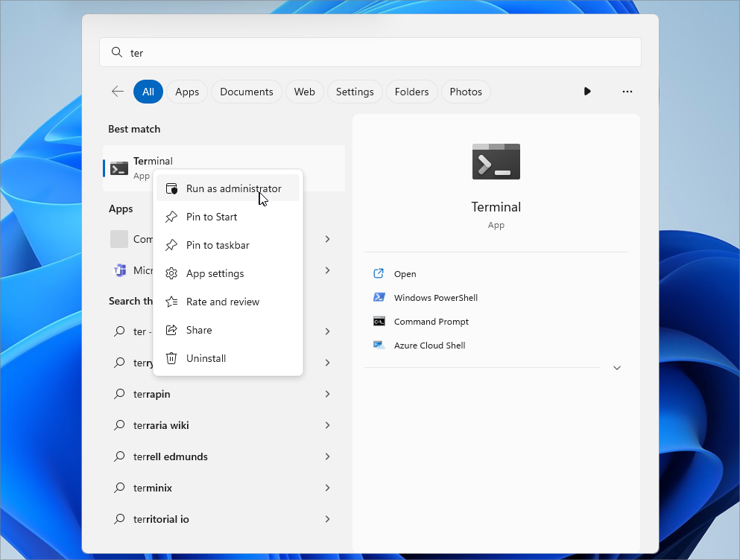This screenshot has height=560, width=740.
Task: Click the shield icon beside Run as administrator
Action: click(x=171, y=188)
